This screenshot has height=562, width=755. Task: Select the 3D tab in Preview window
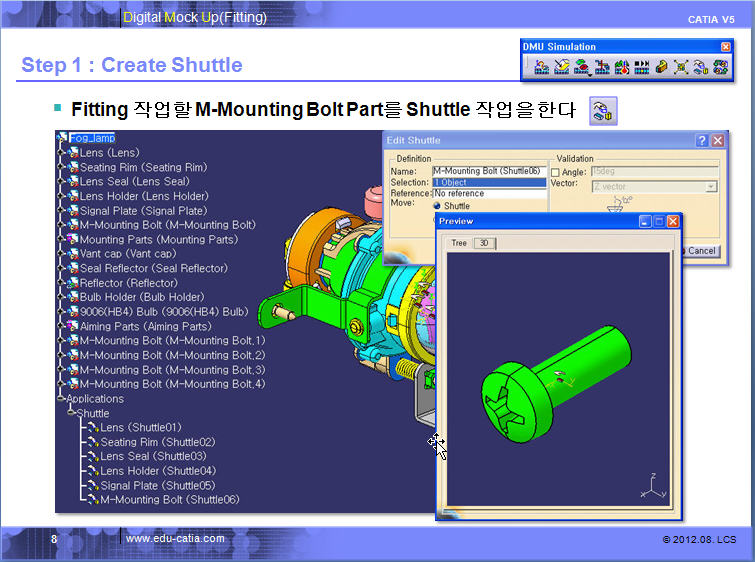[483, 243]
